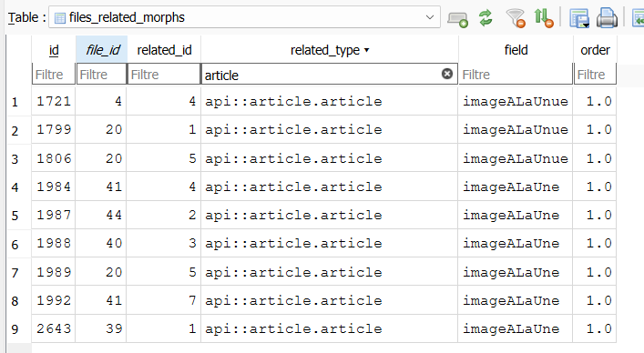This screenshot has width=644, height=353.
Task: Select related_id cell 2
Action: coord(163,216)
